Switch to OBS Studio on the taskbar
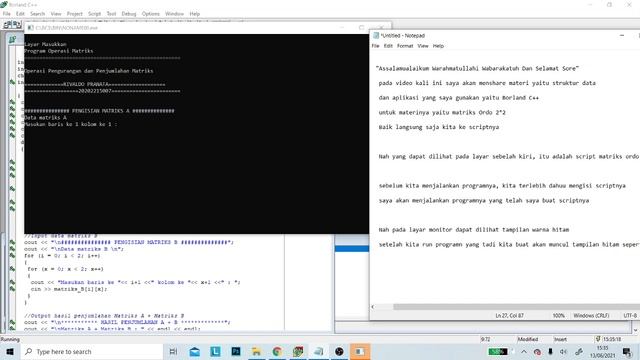 (x=339, y=351)
